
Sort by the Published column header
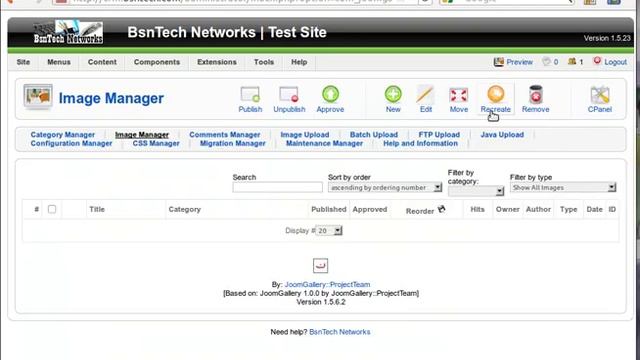[329, 209]
